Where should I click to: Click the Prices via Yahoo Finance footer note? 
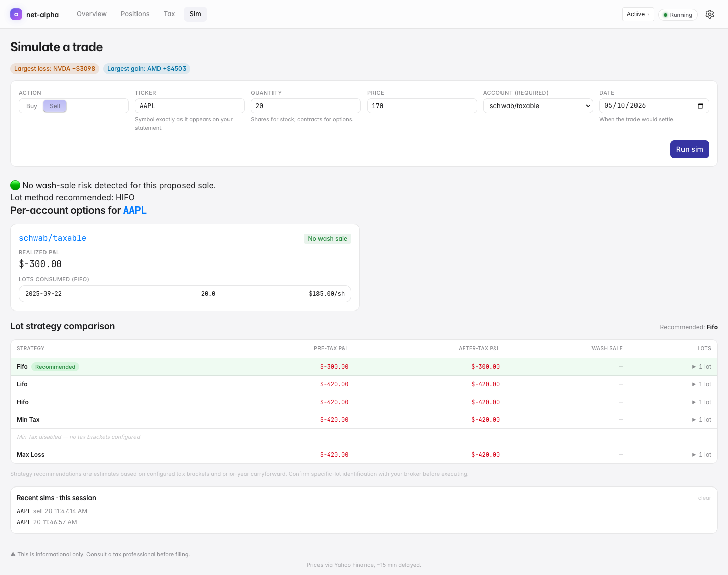coord(364,565)
